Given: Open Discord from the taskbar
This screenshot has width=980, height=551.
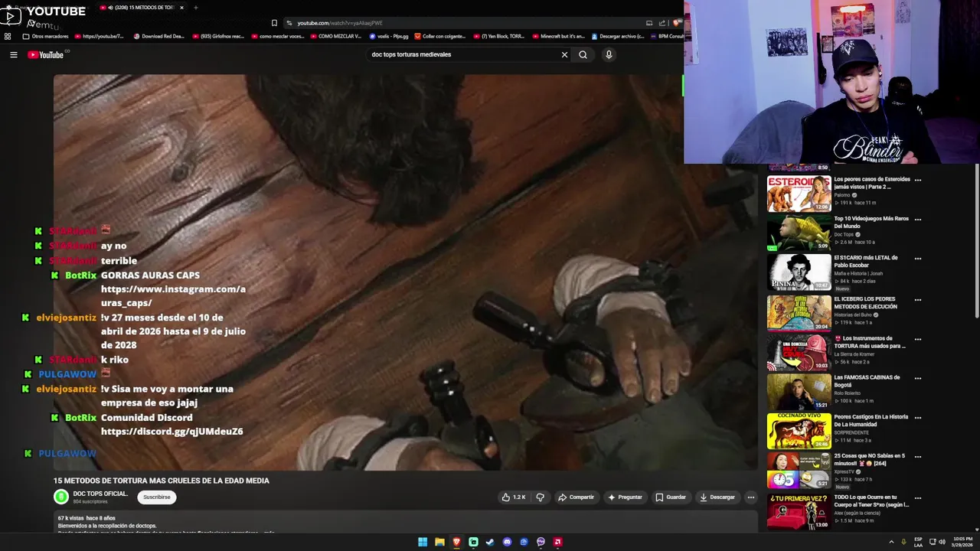Looking at the screenshot, I should 507,542.
